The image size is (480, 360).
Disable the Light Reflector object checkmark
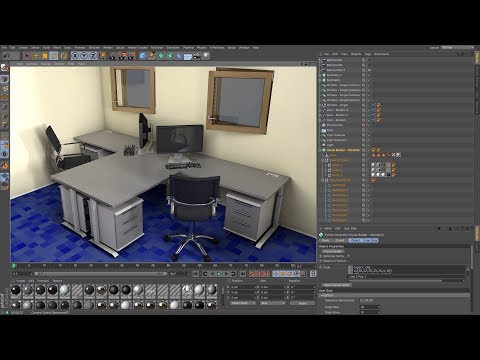click(369, 135)
